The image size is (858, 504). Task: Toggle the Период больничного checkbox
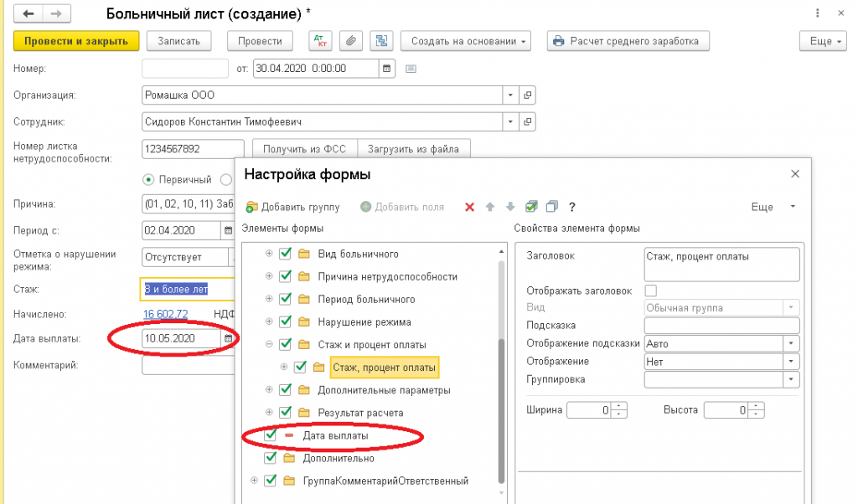[x=285, y=299]
